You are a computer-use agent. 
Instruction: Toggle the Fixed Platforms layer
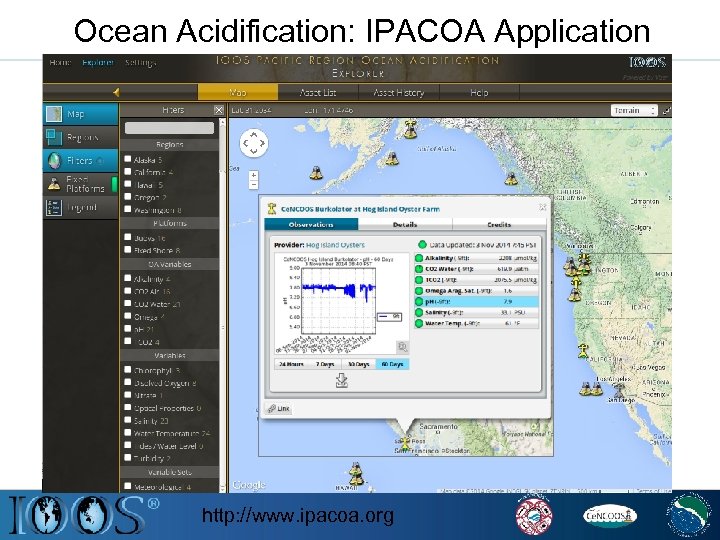pyautogui.click(x=81, y=184)
